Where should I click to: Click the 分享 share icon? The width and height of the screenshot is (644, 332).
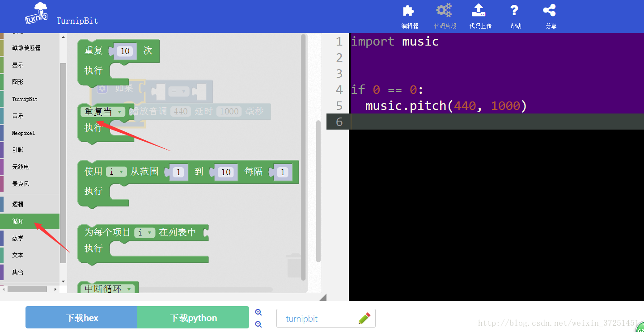point(549,11)
